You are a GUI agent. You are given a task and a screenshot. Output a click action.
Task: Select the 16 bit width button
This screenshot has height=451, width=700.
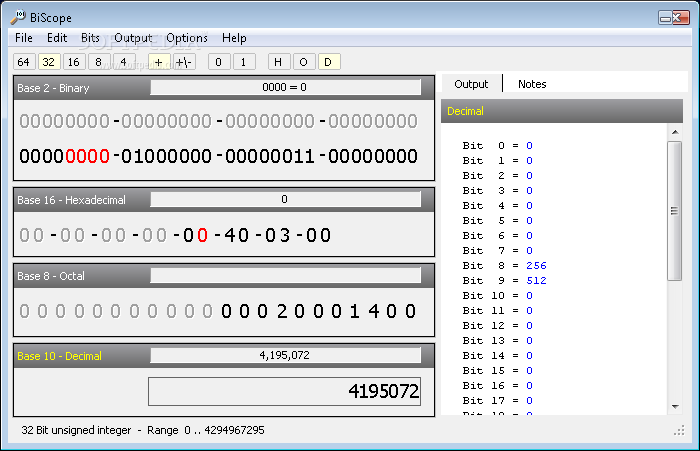pyautogui.click(x=74, y=62)
